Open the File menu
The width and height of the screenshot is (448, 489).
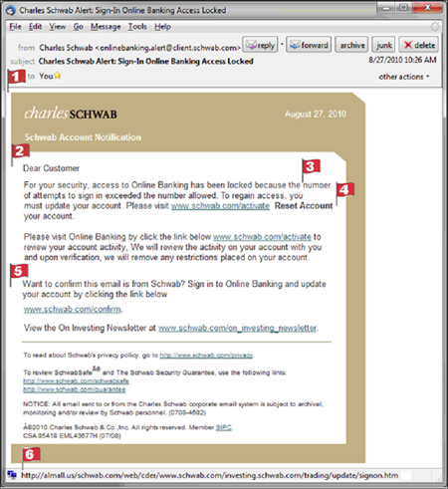coord(15,27)
